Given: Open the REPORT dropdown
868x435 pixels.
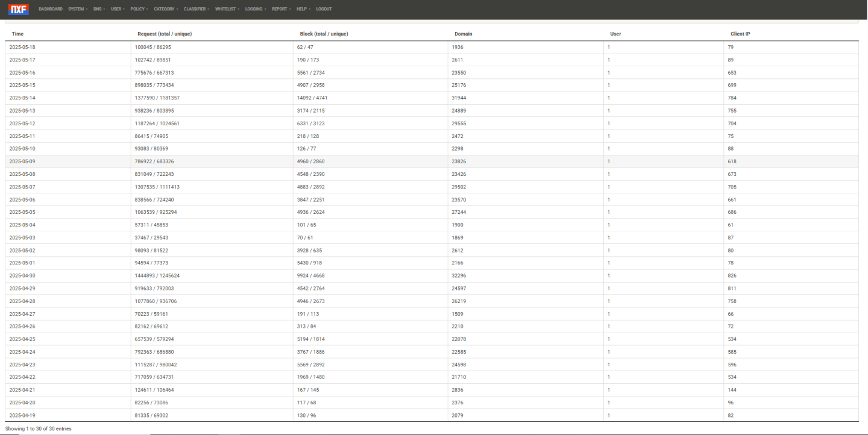Looking at the screenshot, I should click(279, 9).
